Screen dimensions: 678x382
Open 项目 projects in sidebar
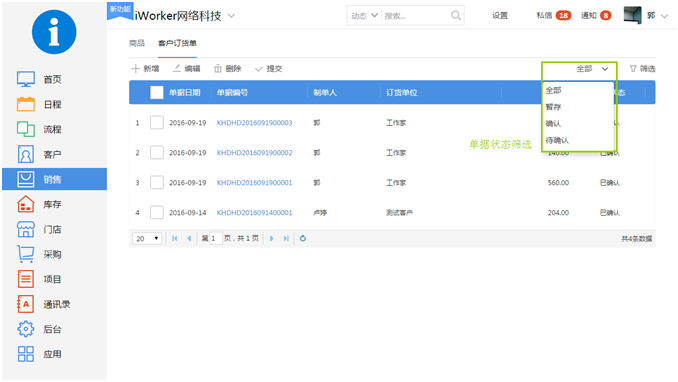coord(39,279)
